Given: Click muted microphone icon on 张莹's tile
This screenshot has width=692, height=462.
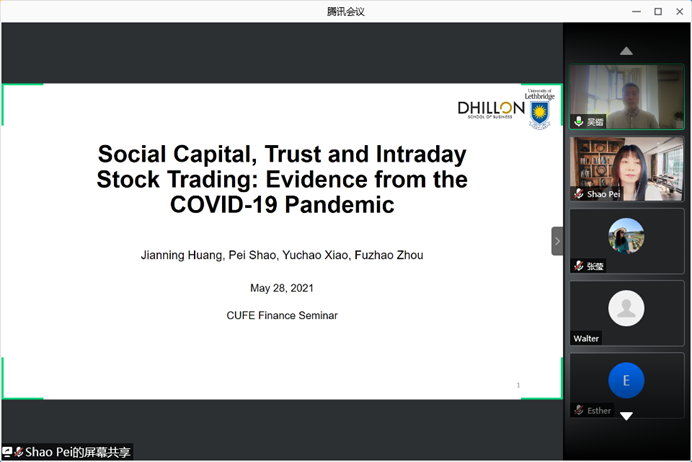Looking at the screenshot, I should [x=578, y=266].
